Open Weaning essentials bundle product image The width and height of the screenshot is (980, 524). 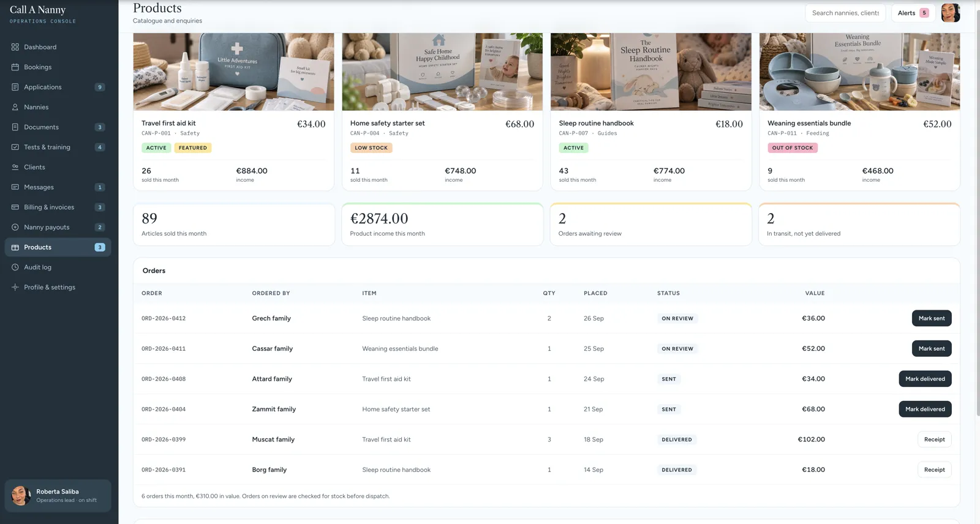[x=859, y=72]
